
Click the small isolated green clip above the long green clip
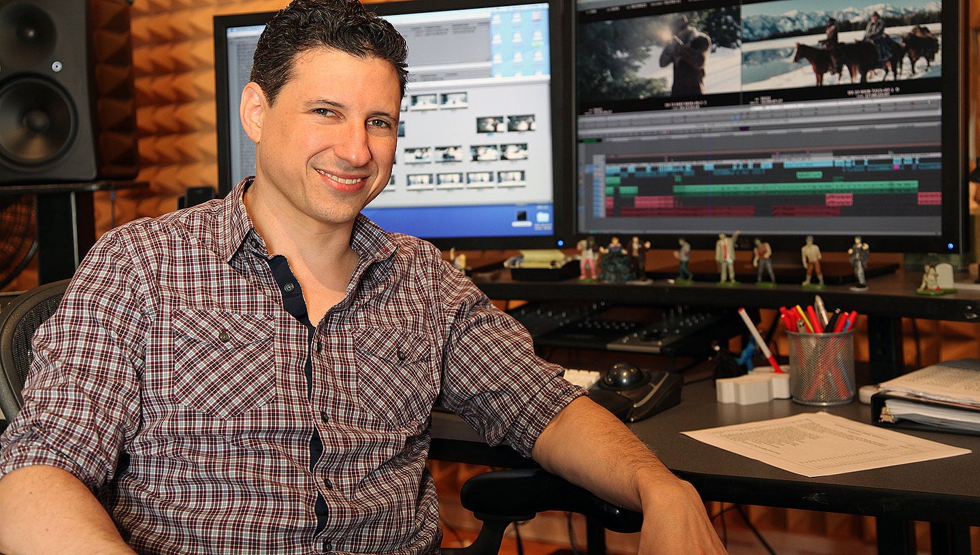point(808,175)
